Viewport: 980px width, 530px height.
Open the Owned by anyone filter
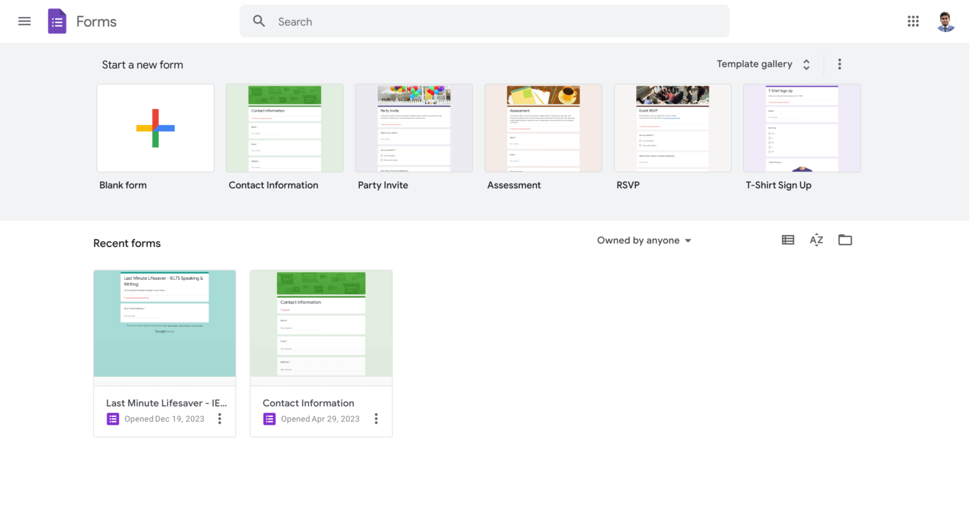pos(643,240)
